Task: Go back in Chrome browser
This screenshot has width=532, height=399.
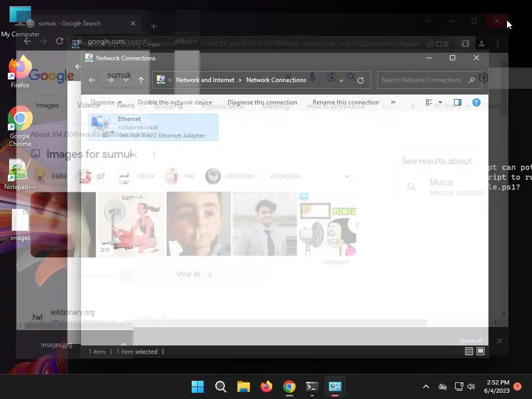Action: (x=28, y=41)
